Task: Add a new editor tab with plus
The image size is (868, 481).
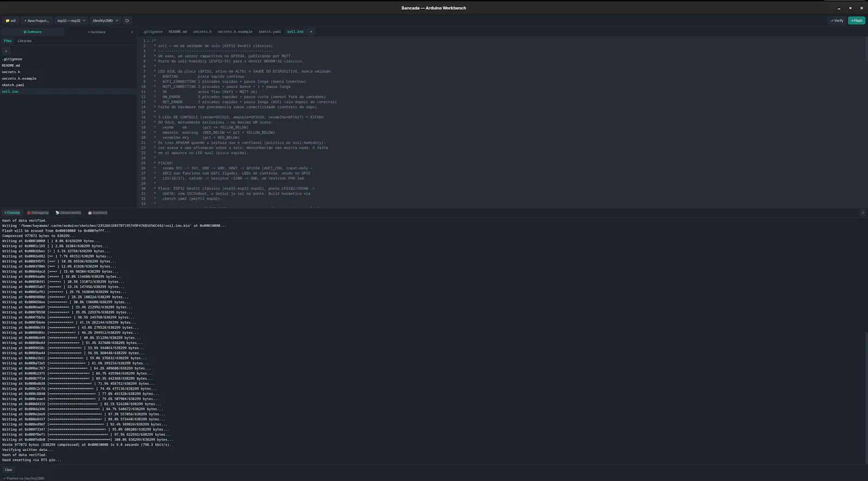Action: pos(311,31)
